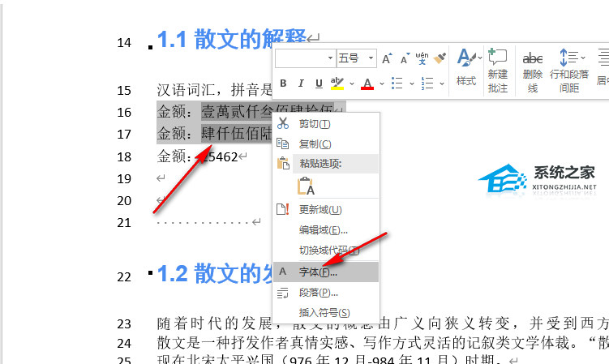Click the bullet list icon

[397, 84]
